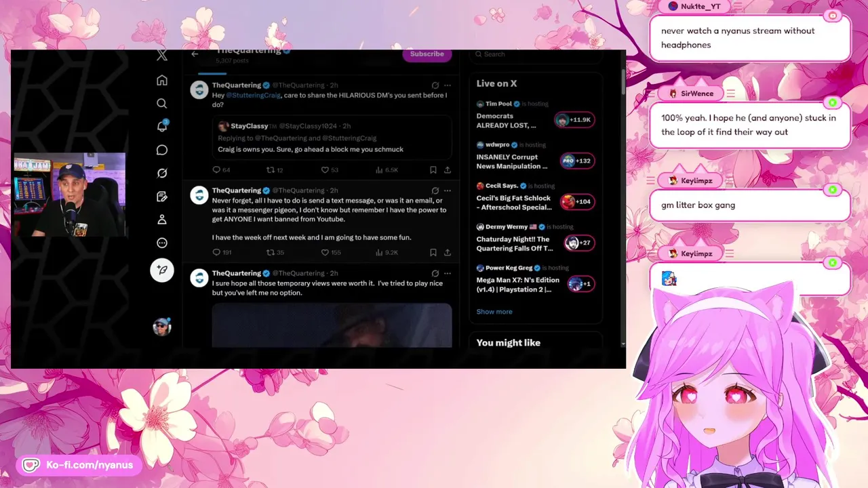This screenshot has height=488, width=868.
Task: Open more options on temporary views tweet
Action: [x=448, y=273]
